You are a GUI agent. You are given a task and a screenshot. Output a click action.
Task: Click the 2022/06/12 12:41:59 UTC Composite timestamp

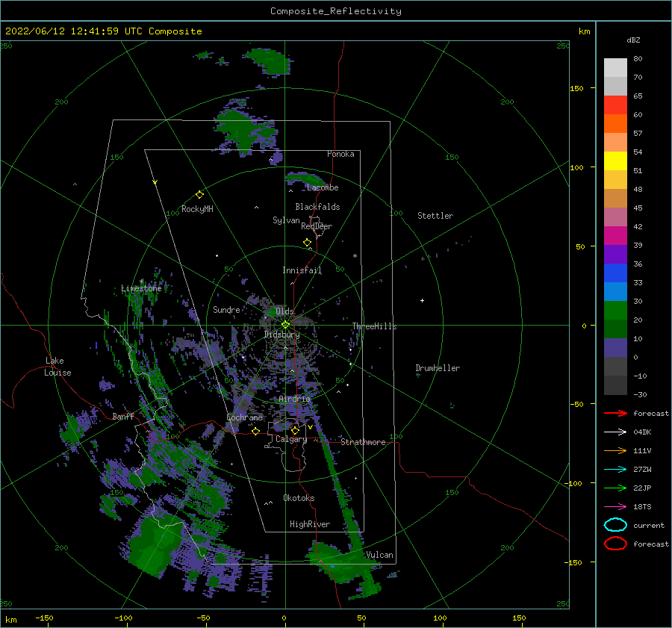click(x=103, y=31)
